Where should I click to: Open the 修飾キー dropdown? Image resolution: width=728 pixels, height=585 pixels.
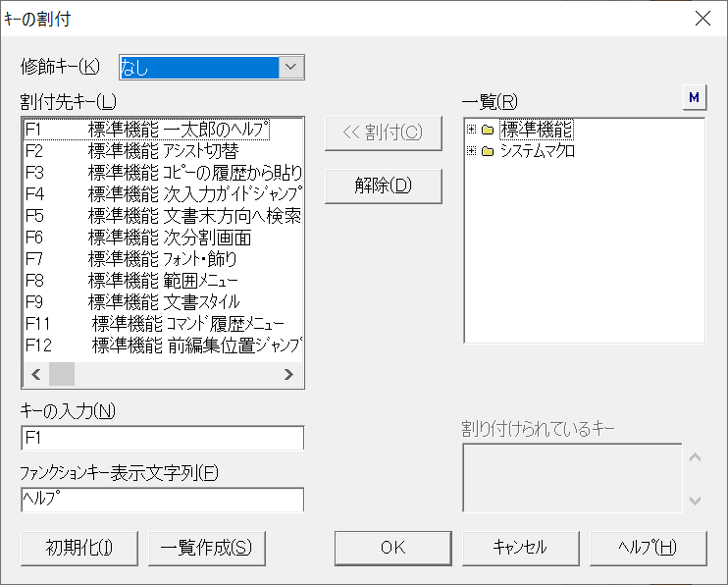(x=291, y=67)
